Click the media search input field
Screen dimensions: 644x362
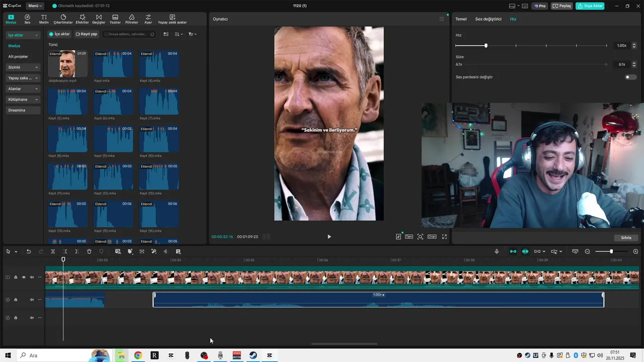tap(129, 34)
